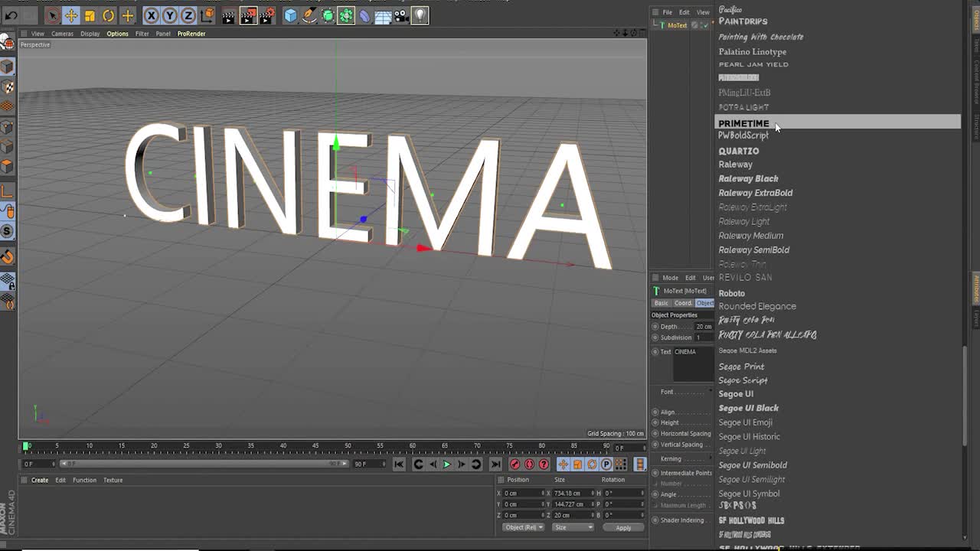This screenshot has width=980, height=551.
Task: Open the viewport Panel menu
Action: click(x=163, y=34)
